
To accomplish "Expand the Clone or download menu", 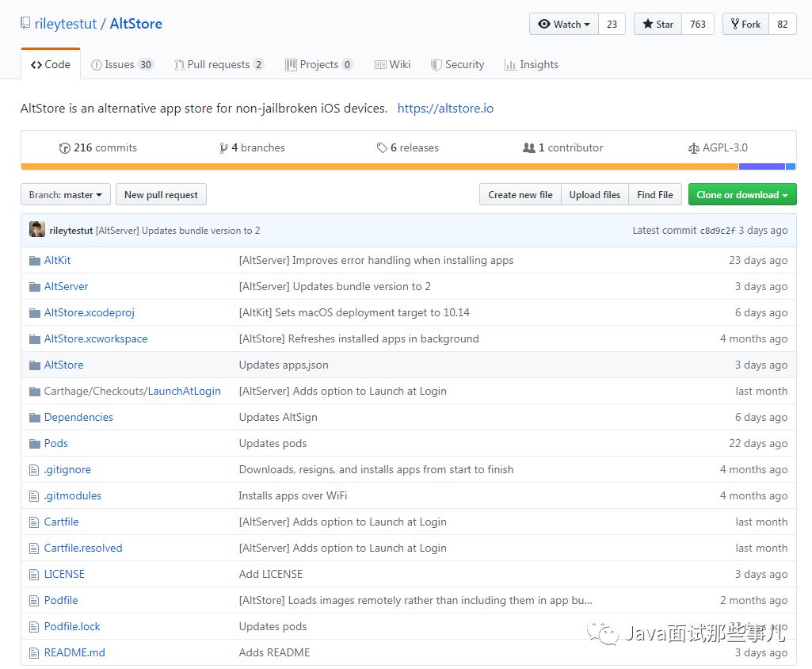I will (742, 195).
